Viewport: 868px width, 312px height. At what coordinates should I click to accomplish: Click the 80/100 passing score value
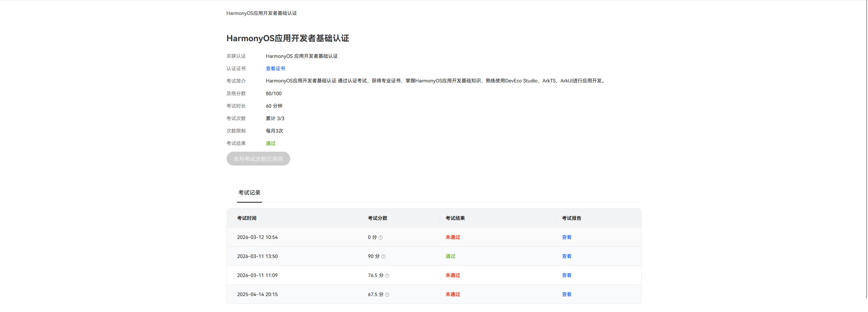tap(274, 93)
